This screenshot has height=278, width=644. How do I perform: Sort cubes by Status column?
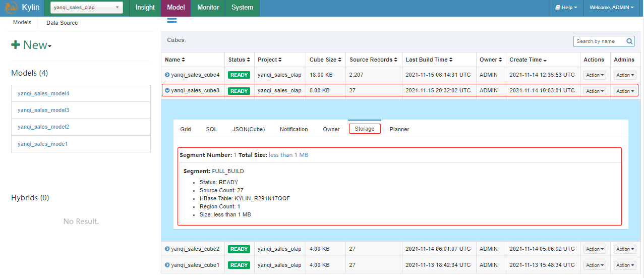239,60
